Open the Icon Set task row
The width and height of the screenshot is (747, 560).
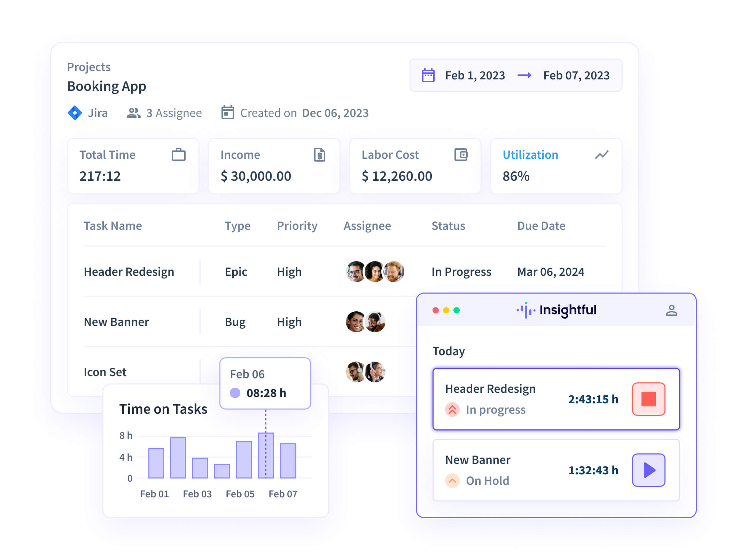105,372
